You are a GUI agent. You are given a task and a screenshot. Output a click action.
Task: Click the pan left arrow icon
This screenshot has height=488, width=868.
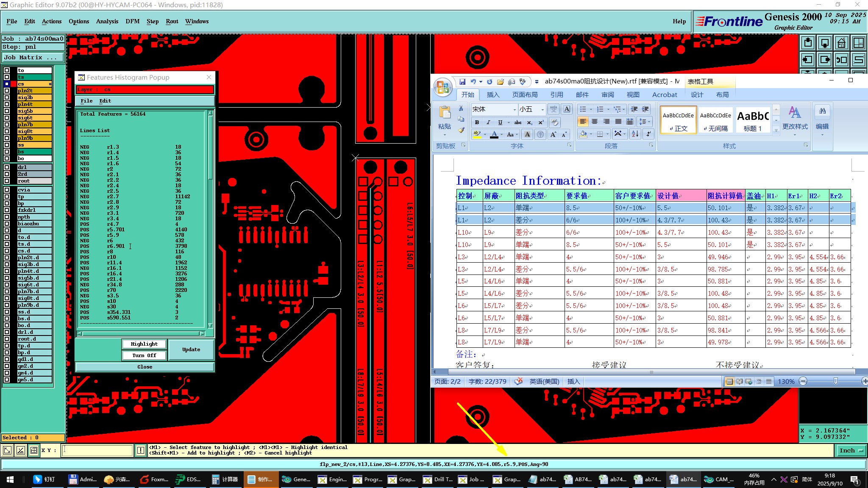[808, 59]
